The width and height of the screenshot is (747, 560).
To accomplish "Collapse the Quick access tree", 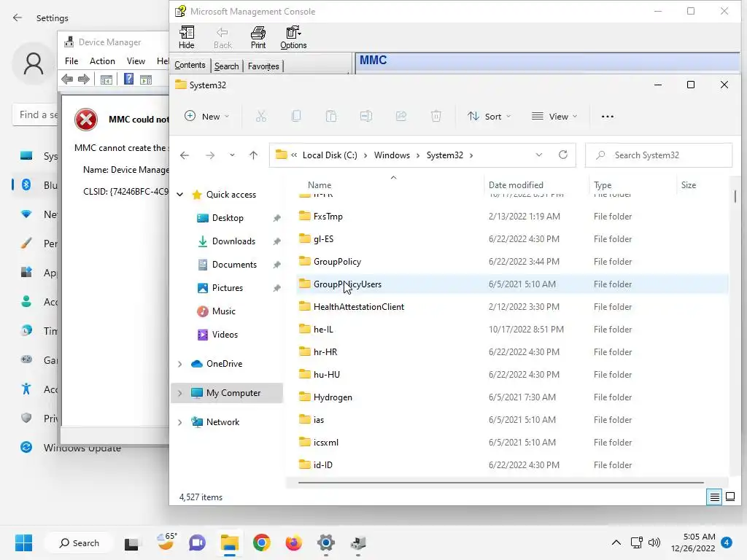I will (x=180, y=194).
